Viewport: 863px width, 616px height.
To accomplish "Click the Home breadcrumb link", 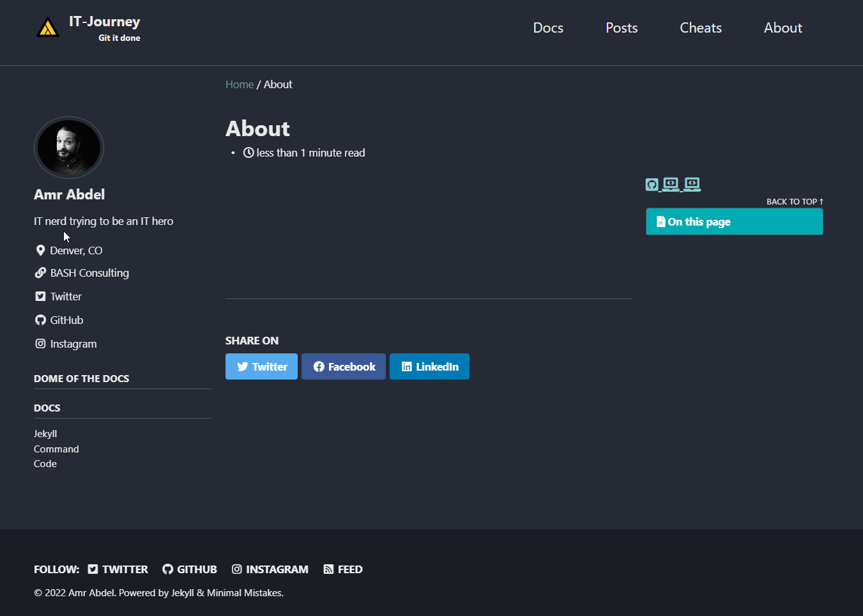I will point(240,84).
